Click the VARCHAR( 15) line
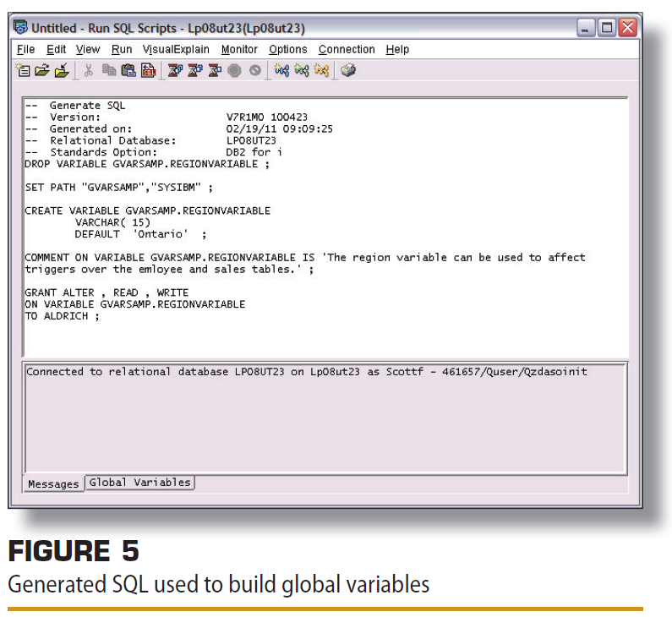Image resolution: width=672 pixels, height=617 pixels. [x=112, y=222]
